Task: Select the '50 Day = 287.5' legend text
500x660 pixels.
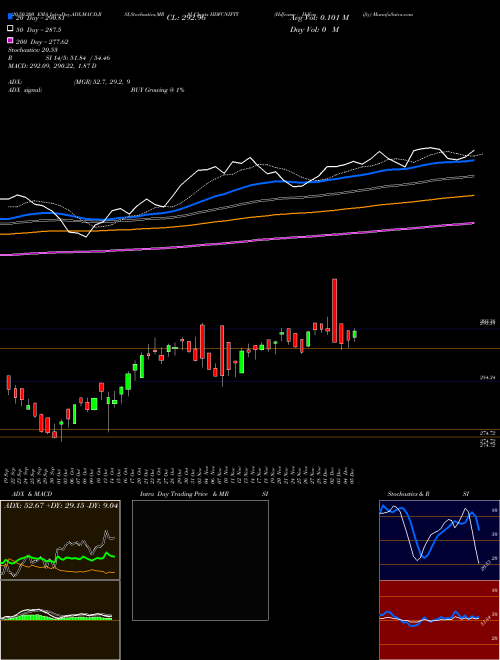Action: pos(39,30)
